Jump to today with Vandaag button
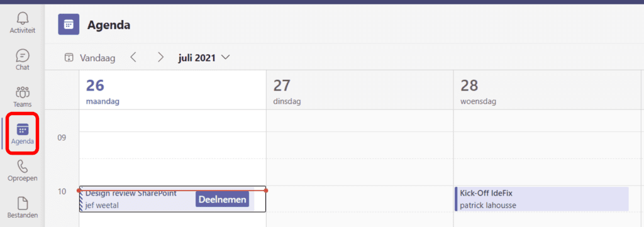The height and width of the screenshot is (227, 644). [90, 58]
